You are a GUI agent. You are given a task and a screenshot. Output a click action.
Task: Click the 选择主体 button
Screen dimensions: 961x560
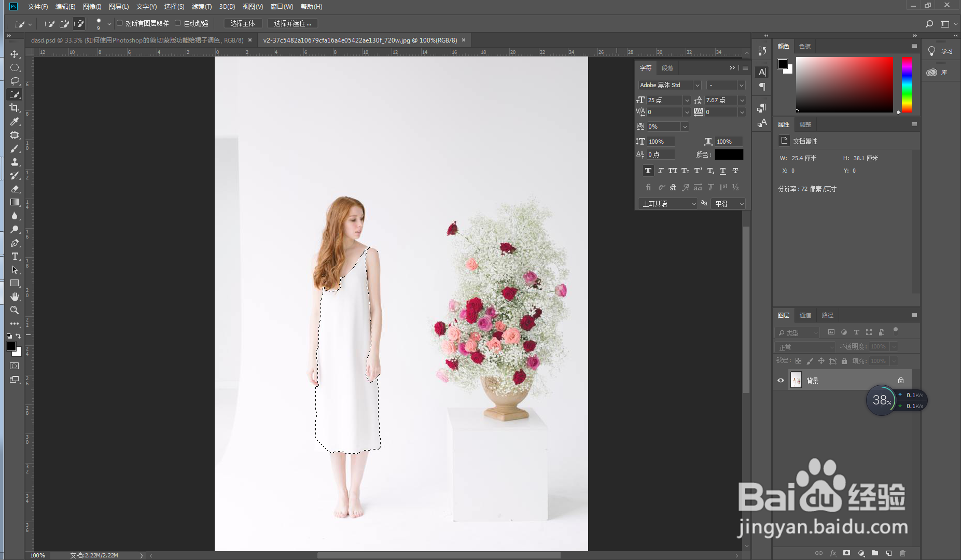[x=243, y=23]
